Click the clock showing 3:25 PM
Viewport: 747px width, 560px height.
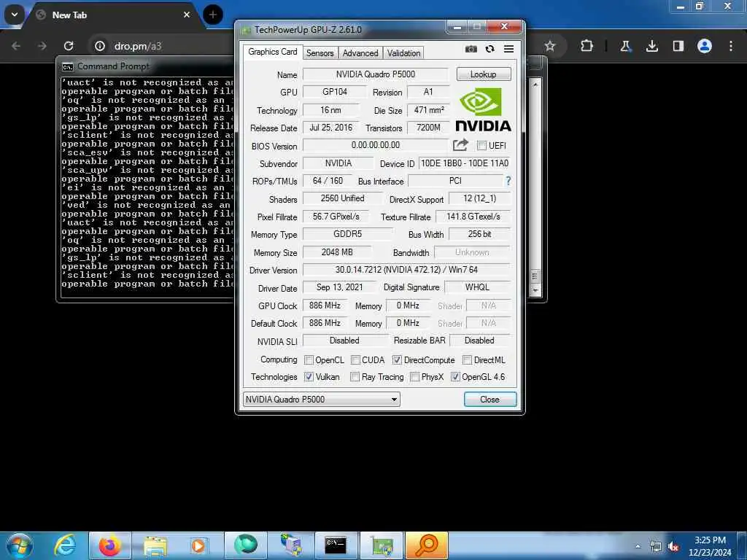coord(709,540)
